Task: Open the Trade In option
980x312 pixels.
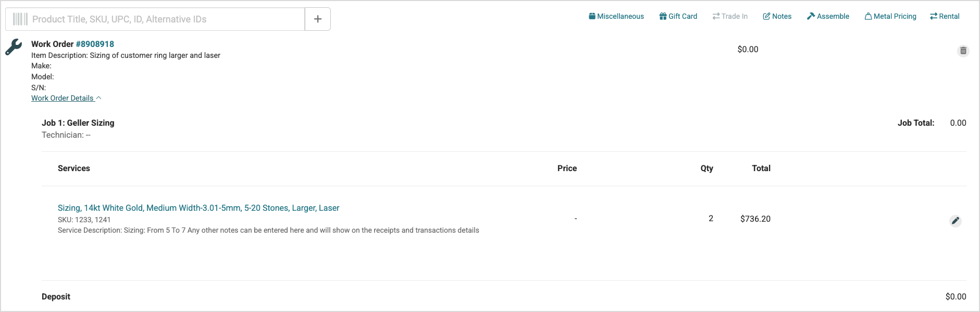Action: (x=730, y=16)
